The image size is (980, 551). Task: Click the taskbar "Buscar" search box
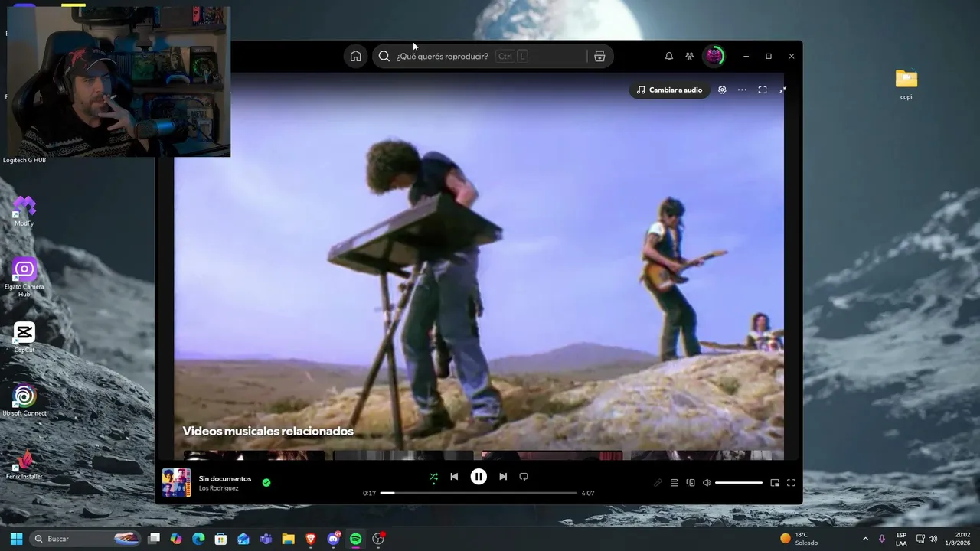coord(86,539)
